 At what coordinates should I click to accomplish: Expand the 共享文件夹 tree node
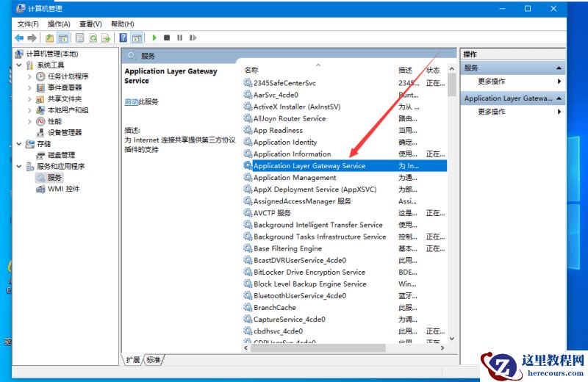(29, 99)
